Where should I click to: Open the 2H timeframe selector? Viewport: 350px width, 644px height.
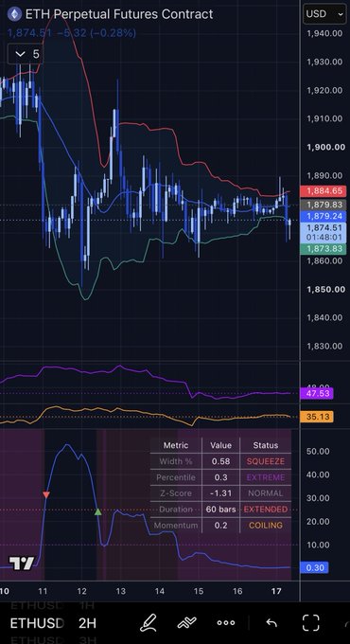coord(87,623)
